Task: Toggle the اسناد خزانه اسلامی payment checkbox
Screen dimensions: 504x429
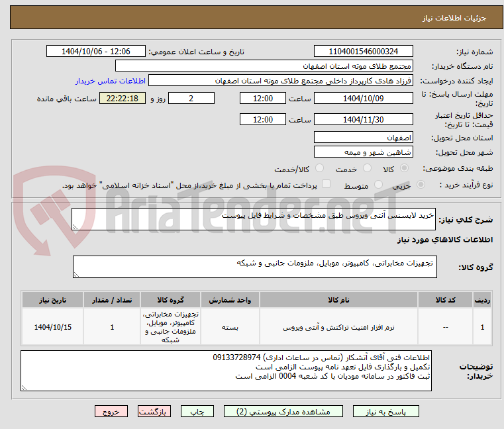Action: [326, 184]
